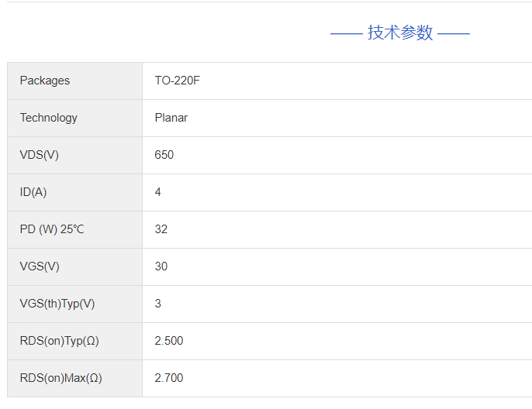Select the Planar technology value
Screen dimensions: 532x409
171,118
